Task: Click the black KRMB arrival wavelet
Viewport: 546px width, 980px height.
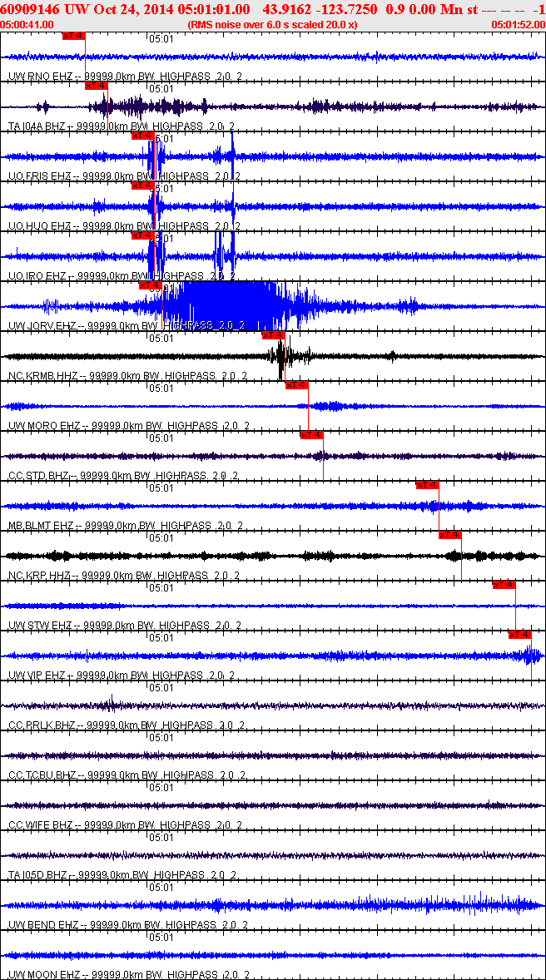Action: pyautogui.click(x=285, y=357)
